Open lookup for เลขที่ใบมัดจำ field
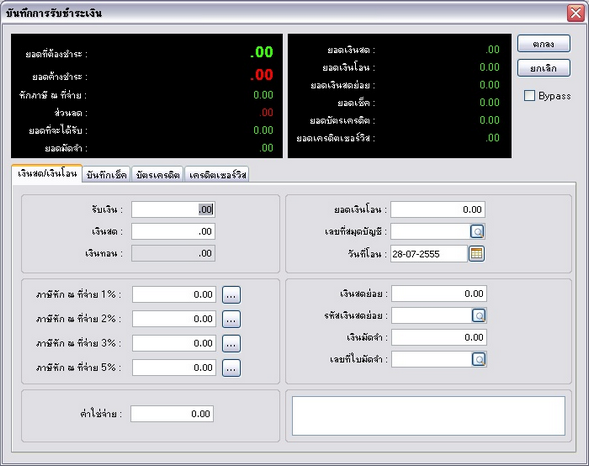The image size is (589, 466). (479, 359)
